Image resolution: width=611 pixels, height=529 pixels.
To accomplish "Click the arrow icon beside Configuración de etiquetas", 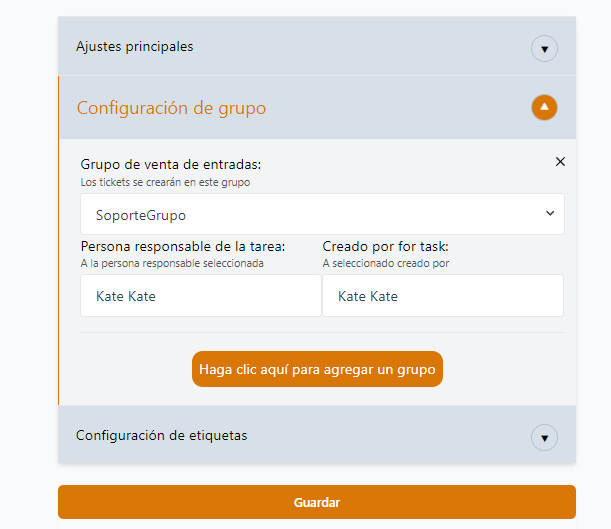I will 544,437.
